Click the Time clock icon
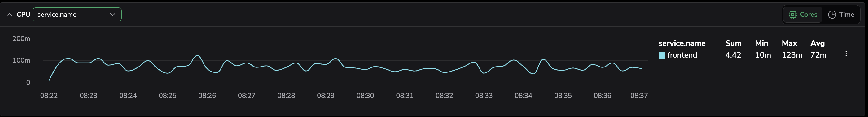Viewport: 868px width, 117px height. pyautogui.click(x=832, y=15)
